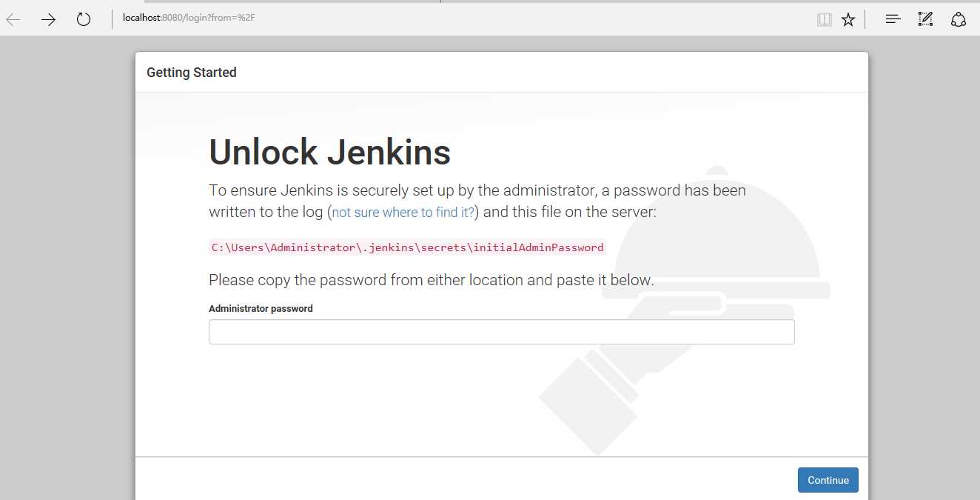Click the Administrator password field
This screenshot has height=500, width=980.
(x=501, y=332)
